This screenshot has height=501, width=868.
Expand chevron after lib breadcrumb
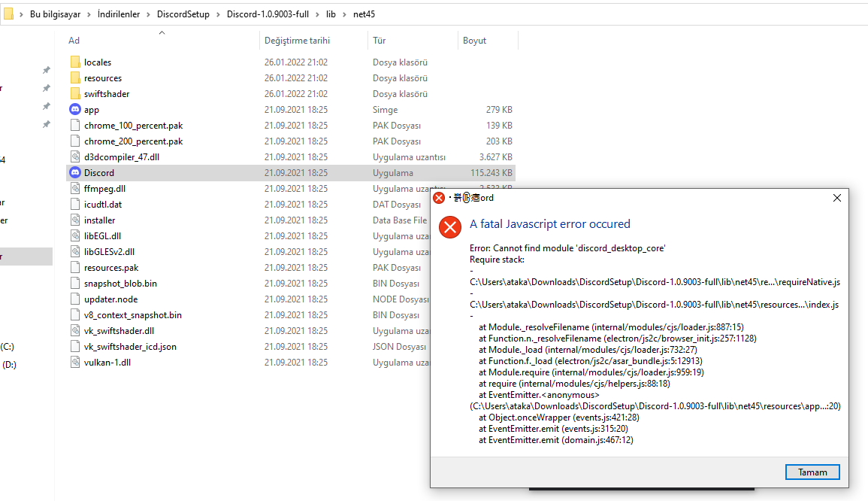tap(344, 14)
